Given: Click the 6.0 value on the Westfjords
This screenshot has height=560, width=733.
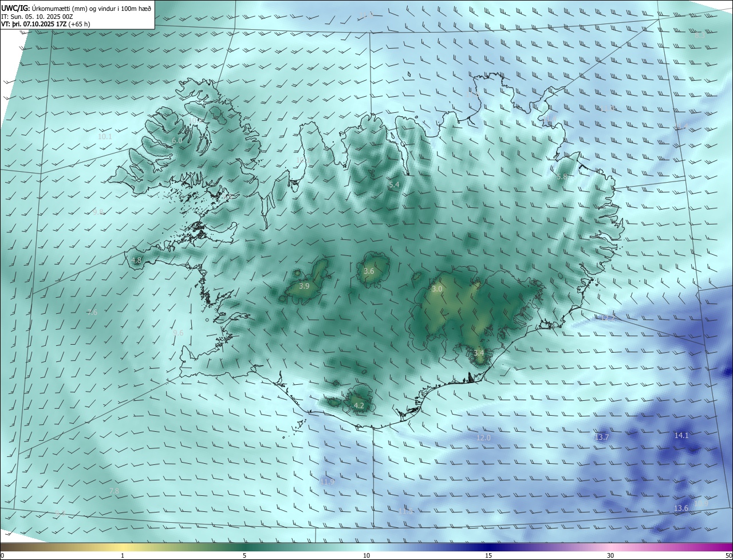Looking at the screenshot, I should pyautogui.click(x=177, y=140).
